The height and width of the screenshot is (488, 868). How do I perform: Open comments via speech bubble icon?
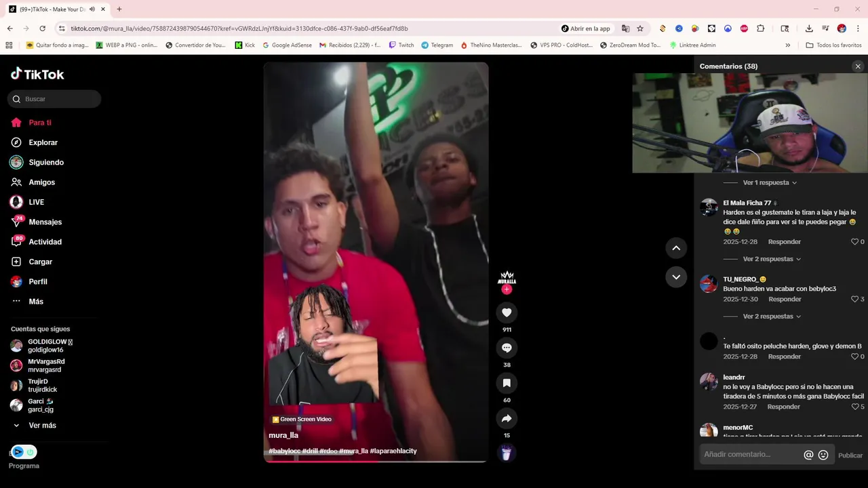pyautogui.click(x=507, y=348)
